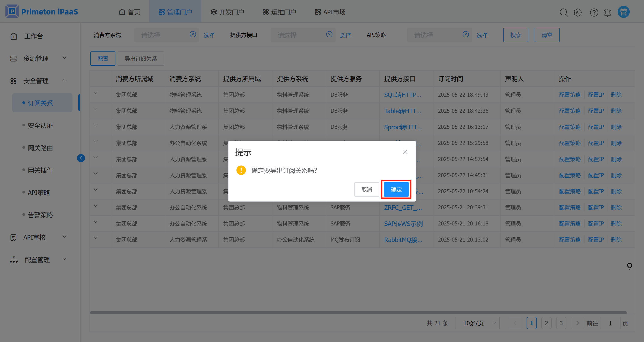Select 安全认证 in the sidebar

[x=40, y=125]
